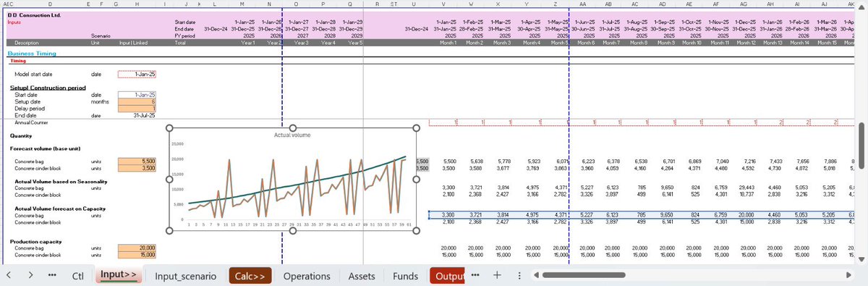Viewport: 868px width, 286px height.
Task: Select the Input>> sheet tab
Action: [119, 275]
